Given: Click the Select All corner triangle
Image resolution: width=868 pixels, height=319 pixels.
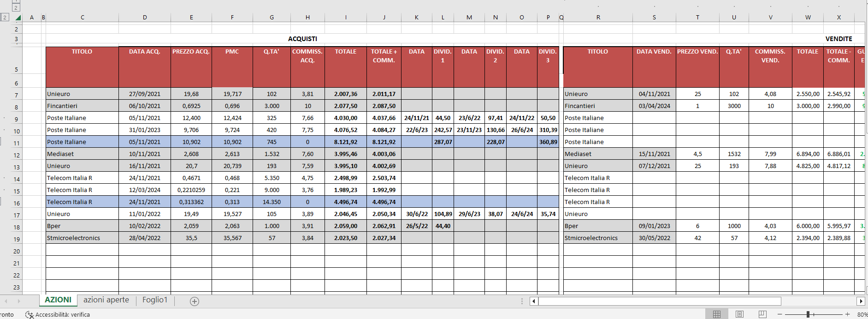Looking at the screenshot, I should click(x=18, y=18).
